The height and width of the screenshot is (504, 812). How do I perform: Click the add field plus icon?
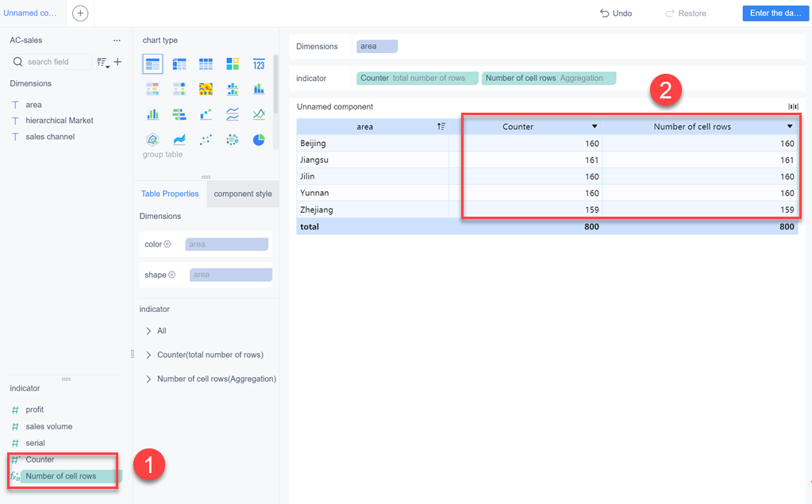pyautogui.click(x=117, y=61)
